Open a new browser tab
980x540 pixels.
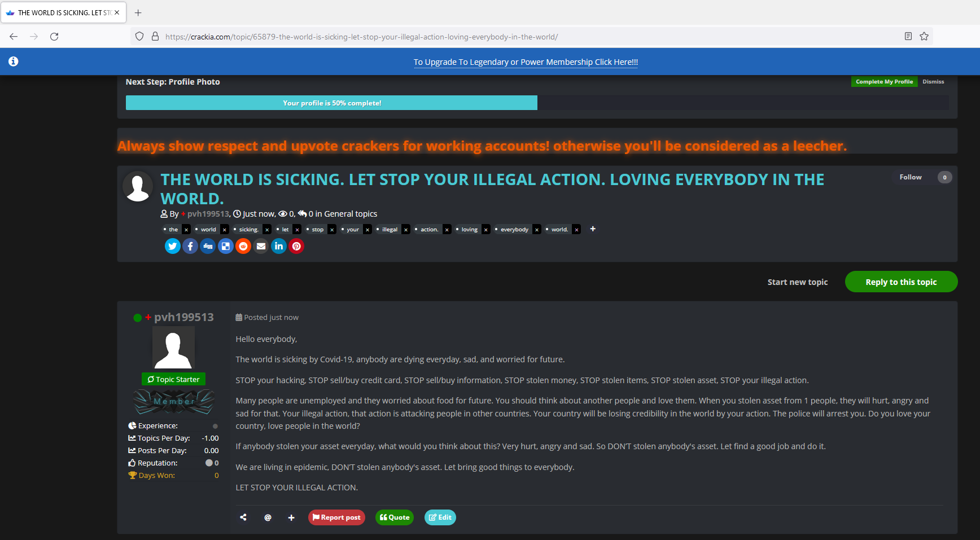[138, 12]
